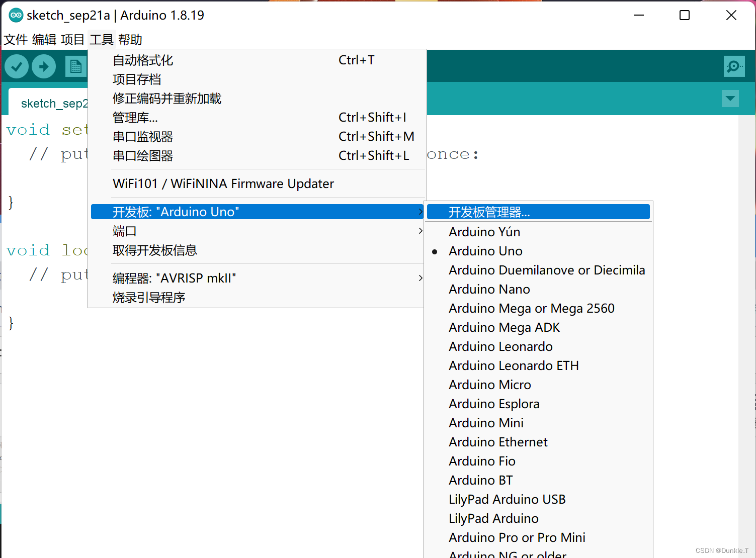Expand the 开发板 "Arduino Uno" submenu
This screenshot has height=558, width=756.
point(258,212)
